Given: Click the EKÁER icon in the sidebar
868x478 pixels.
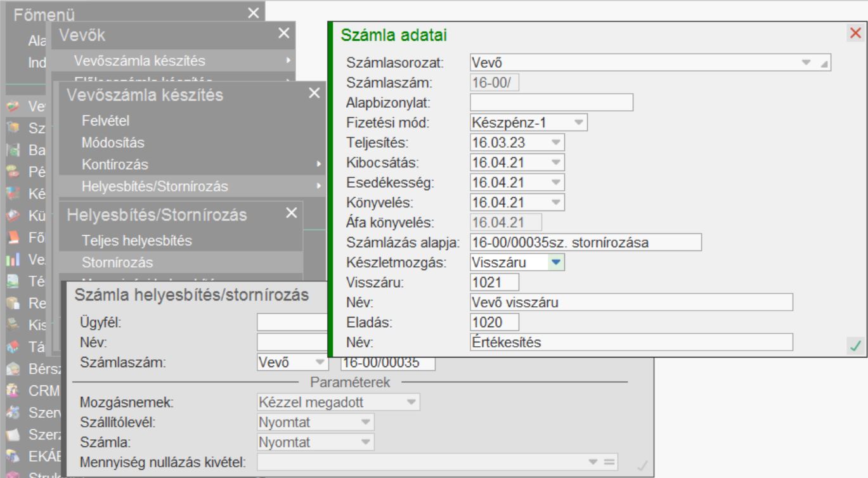Looking at the screenshot, I should tap(12, 456).
